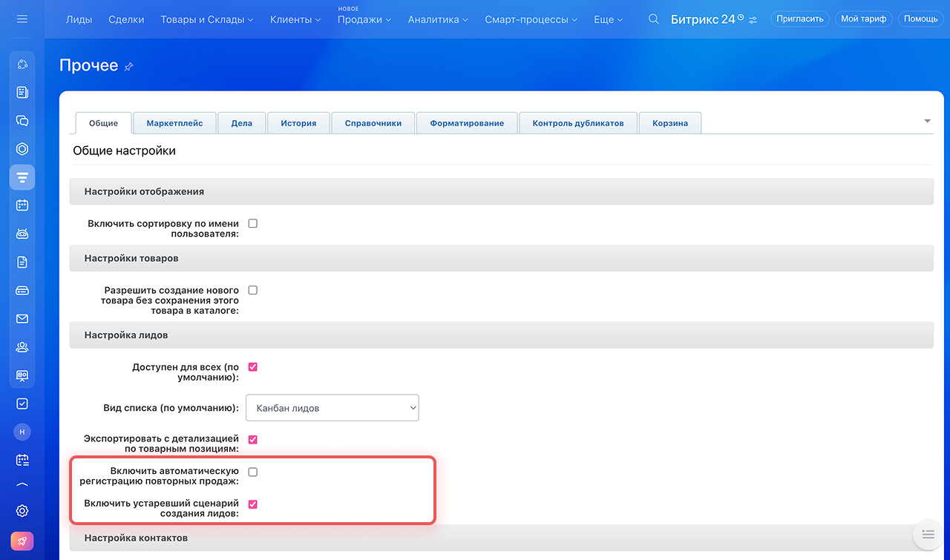
Task: Switch to the Дела tab
Action: (242, 123)
